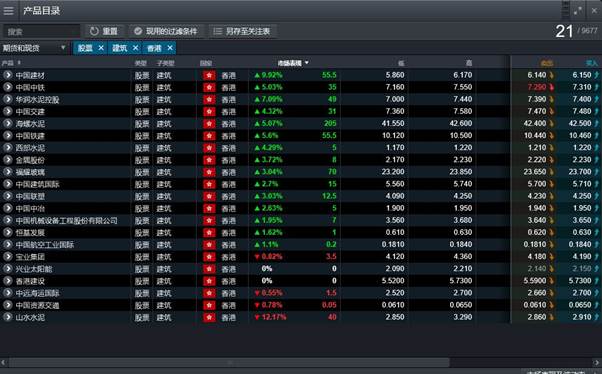Click the buy arrow beside 7.310
Image resolution: width=602 pixels, height=374 pixels.
click(x=597, y=87)
